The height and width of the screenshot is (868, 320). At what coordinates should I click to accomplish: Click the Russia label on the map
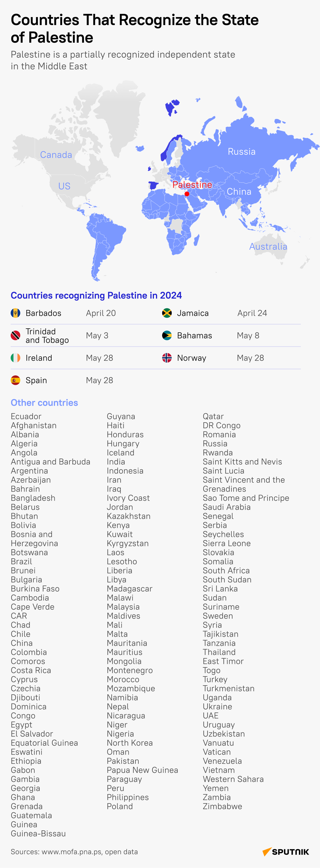(242, 152)
